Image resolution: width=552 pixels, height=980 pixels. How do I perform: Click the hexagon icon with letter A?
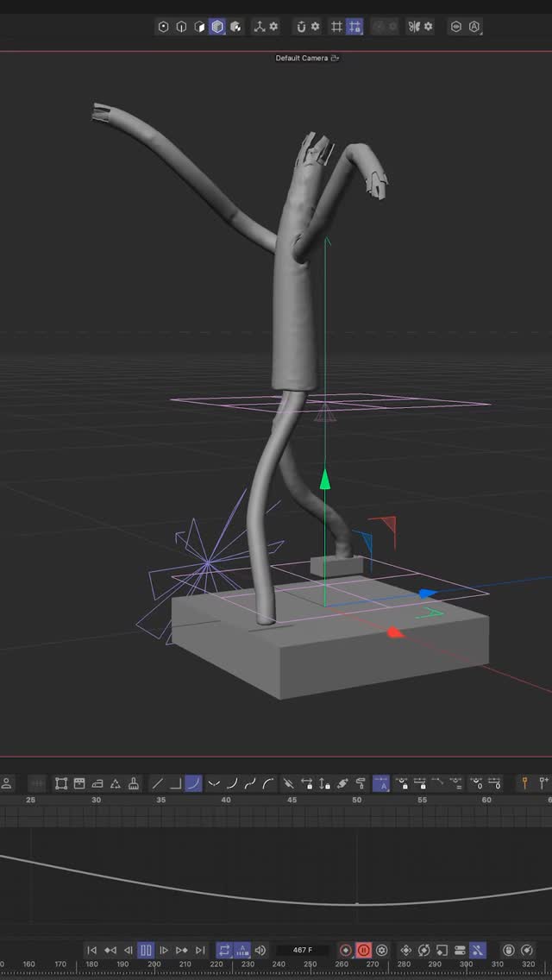[x=474, y=27]
